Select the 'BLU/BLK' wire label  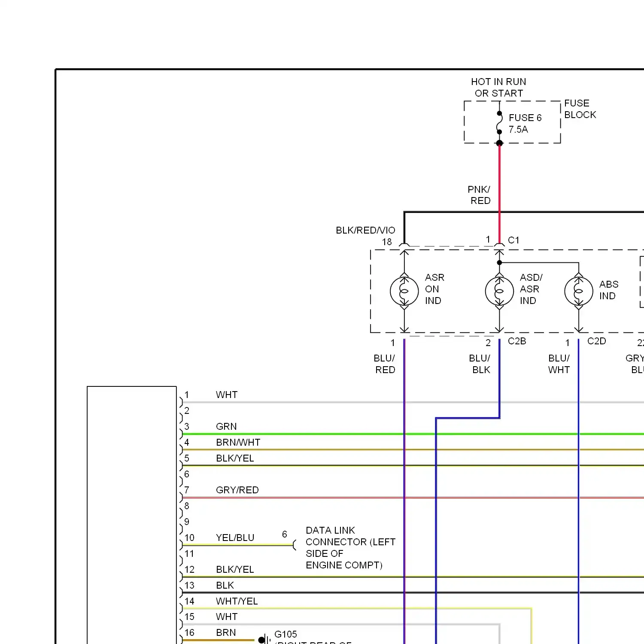click(x=480, y=364)
